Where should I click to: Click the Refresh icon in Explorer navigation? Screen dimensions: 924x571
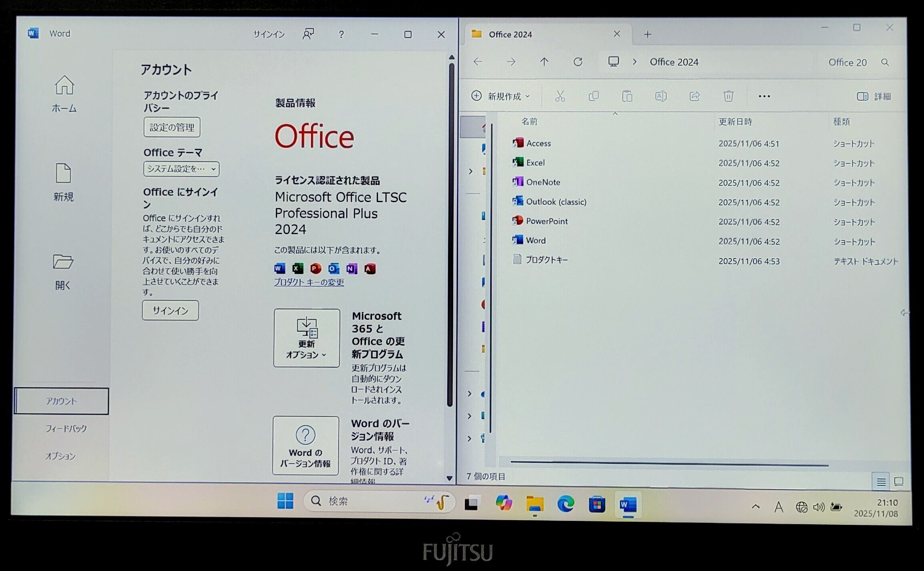[578, 62]
